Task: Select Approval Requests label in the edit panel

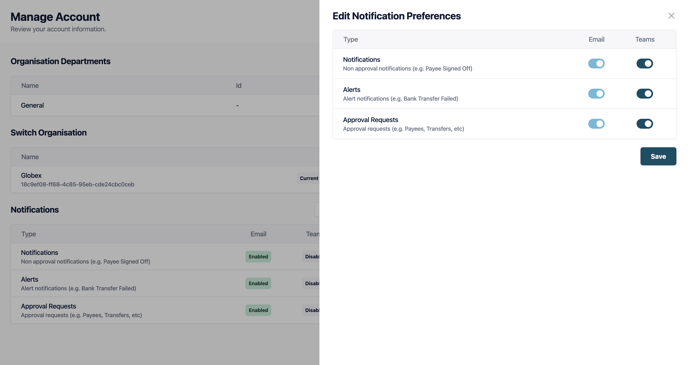Action: (x=370, y=120)
